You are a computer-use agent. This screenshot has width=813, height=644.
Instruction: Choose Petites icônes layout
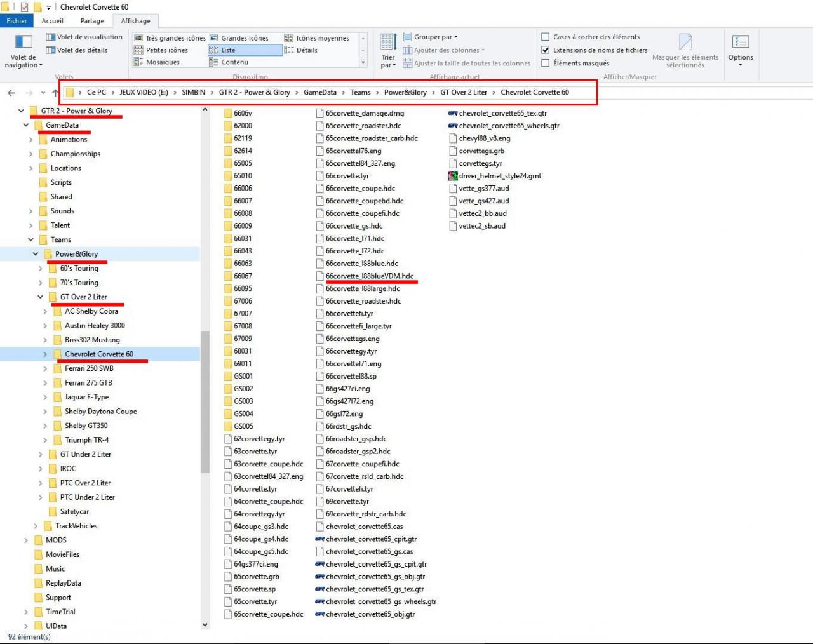161,50
